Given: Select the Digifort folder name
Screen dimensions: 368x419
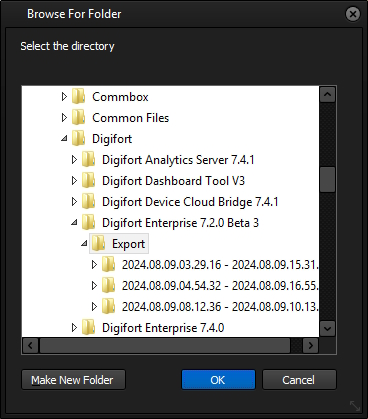Looking at the screenshot, I should [x=112, y=139].
